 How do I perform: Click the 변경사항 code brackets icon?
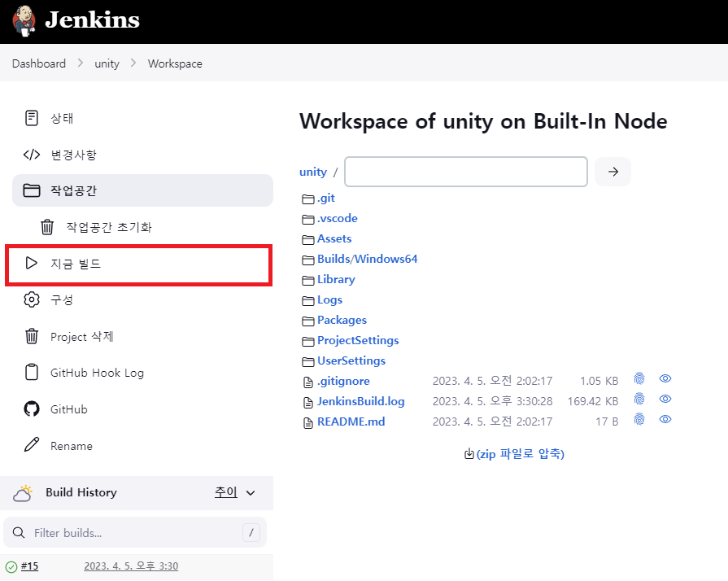[x=32, y=155]
